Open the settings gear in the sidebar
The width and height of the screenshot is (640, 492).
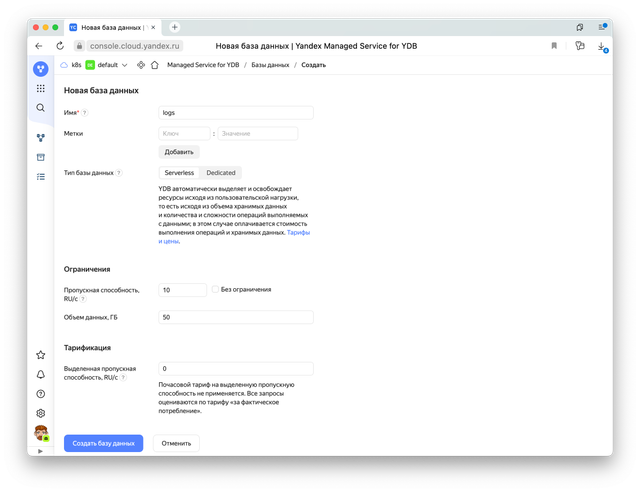pos(41,413)
